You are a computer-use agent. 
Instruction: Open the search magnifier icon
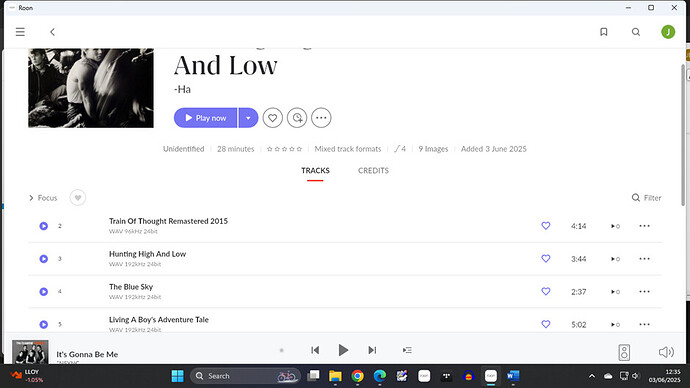tap(636, 32)
